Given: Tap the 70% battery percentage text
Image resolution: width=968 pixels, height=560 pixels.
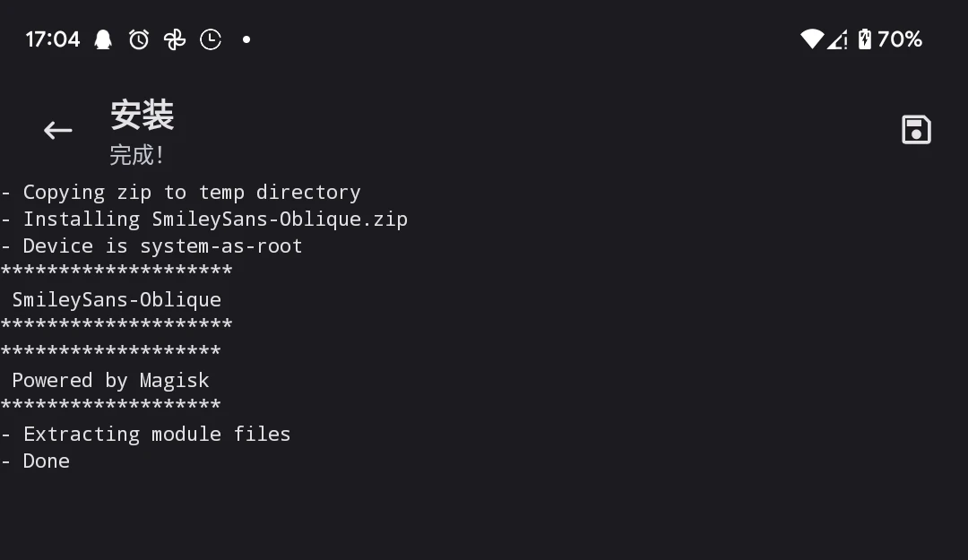Looking at the screenshot, I should click(x=900, y=39).
